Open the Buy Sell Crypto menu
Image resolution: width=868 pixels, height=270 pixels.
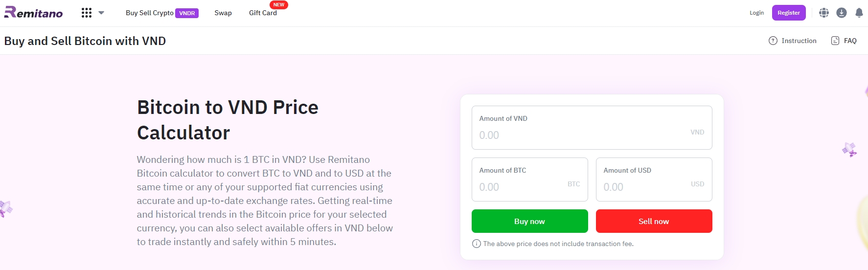click(149, 13)
